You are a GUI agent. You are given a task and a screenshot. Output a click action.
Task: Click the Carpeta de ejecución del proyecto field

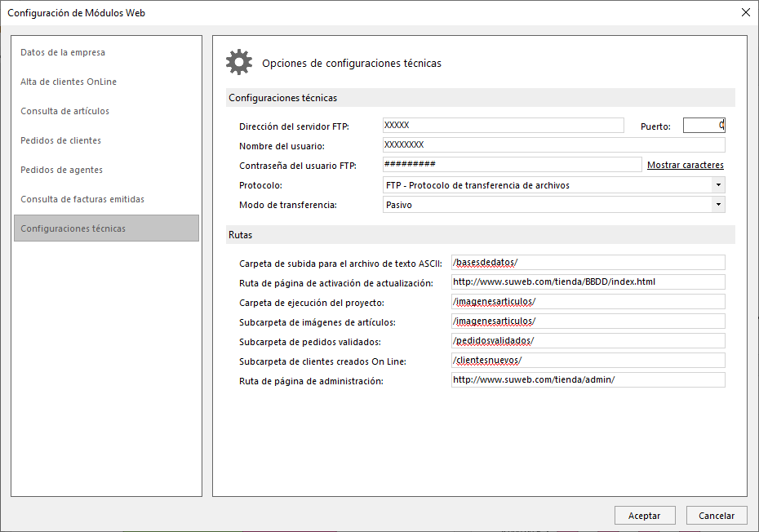click(588, 302)
